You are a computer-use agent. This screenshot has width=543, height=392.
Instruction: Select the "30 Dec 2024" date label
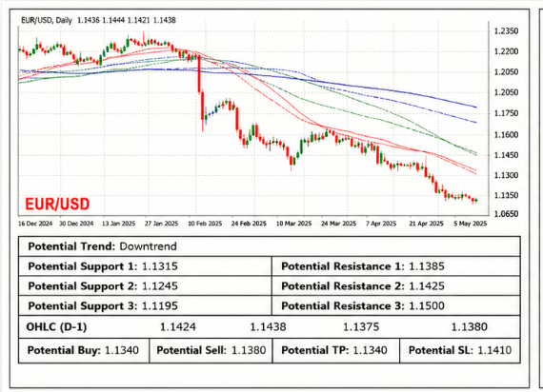[x=76, y=224]
